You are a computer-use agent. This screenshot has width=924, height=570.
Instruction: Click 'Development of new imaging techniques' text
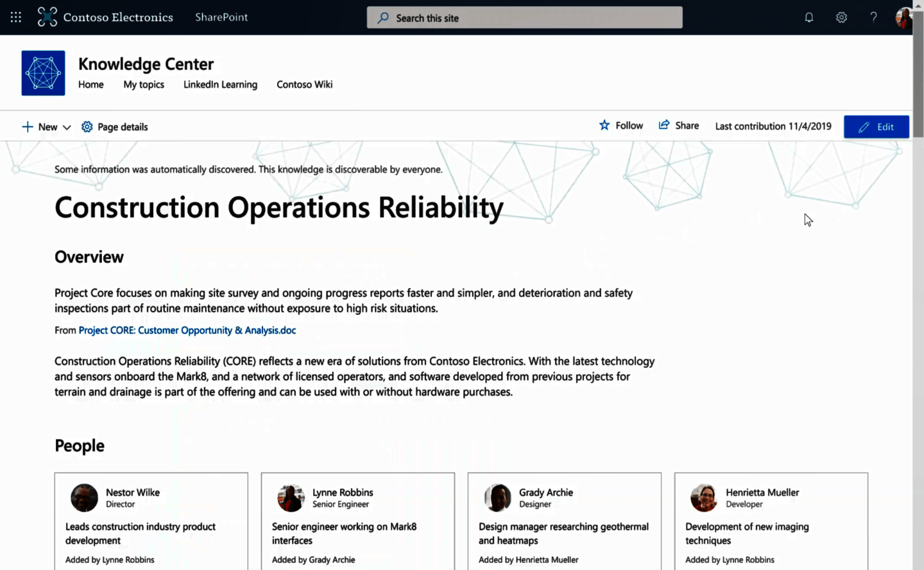747,533
